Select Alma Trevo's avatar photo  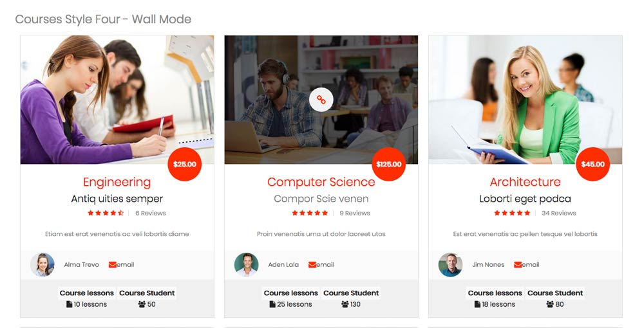[43, 264]
